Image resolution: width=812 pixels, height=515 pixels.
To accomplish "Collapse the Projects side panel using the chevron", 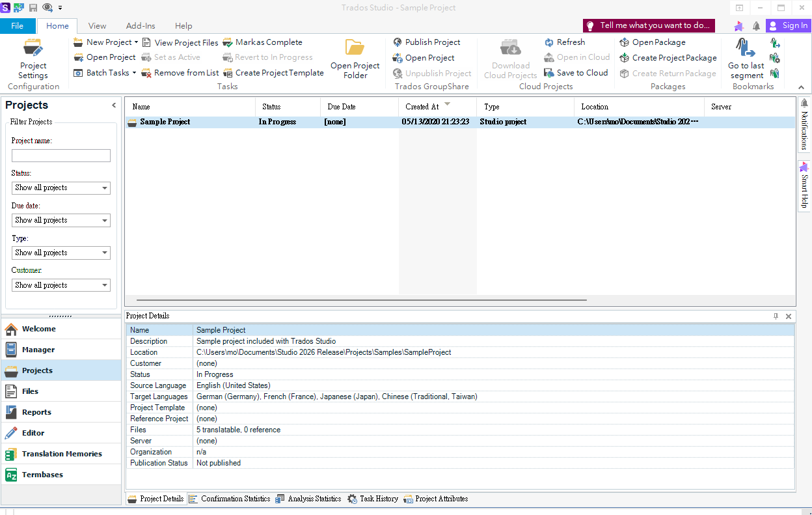I will point(114,105).
